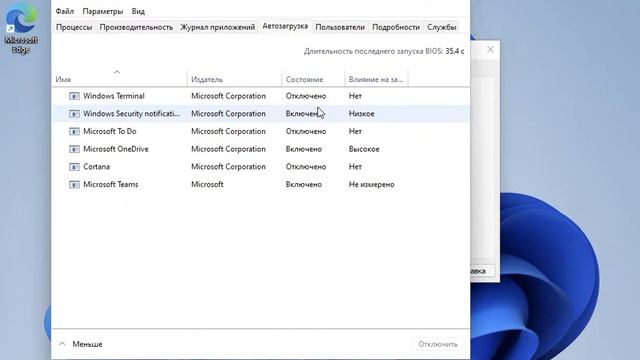This screenshot has height=360, width=640.
Task: Select the Windows Security notification entry name
Action: click(131, 113)
